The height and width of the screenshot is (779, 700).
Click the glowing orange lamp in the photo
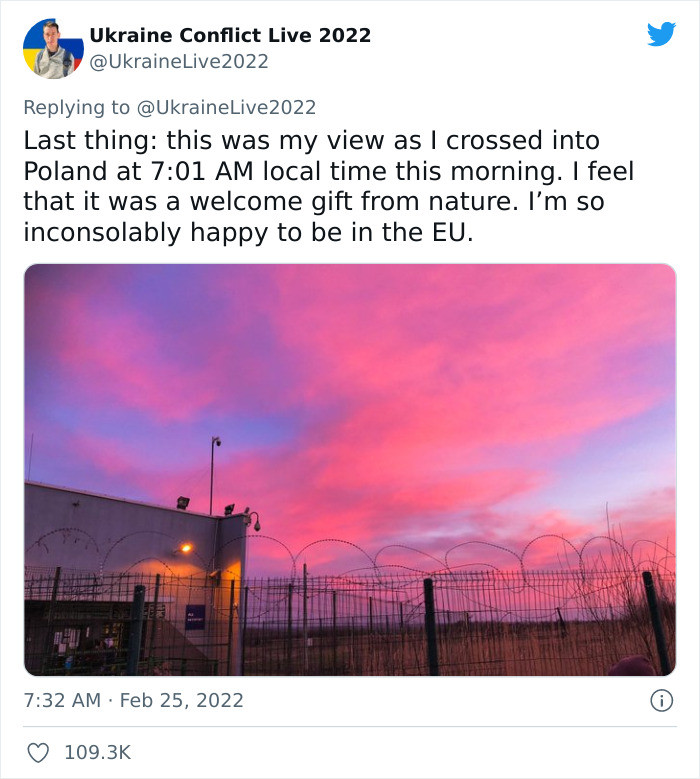[186, 548]
